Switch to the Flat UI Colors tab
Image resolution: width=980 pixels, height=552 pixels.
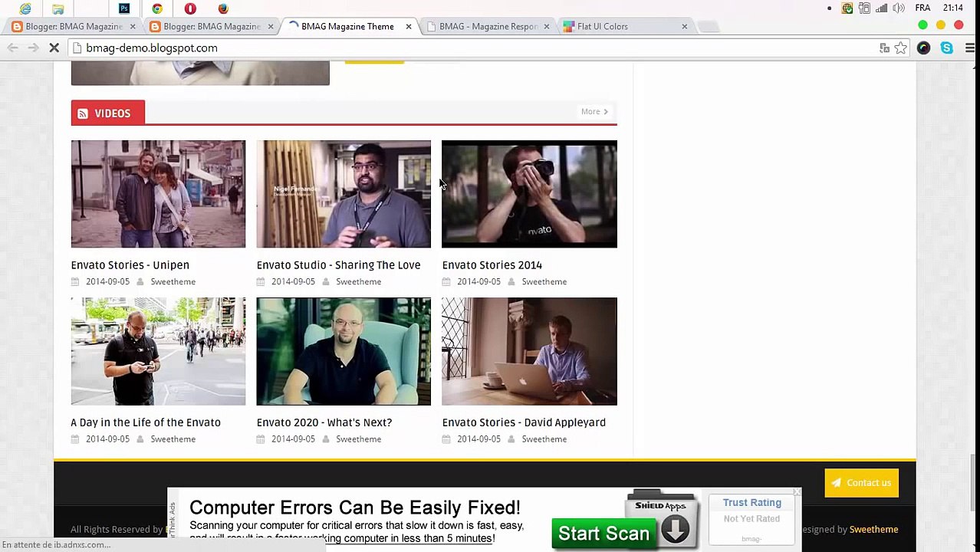click(x=603, y=26)
